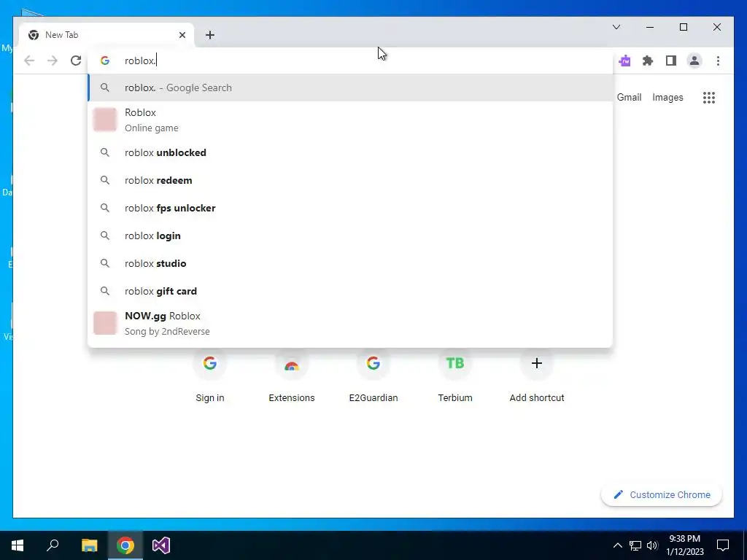The height and width of the screenshot is (560, 747).
Task: Open the purple extension icon in the toolbar
Action: tap(624, 61)
